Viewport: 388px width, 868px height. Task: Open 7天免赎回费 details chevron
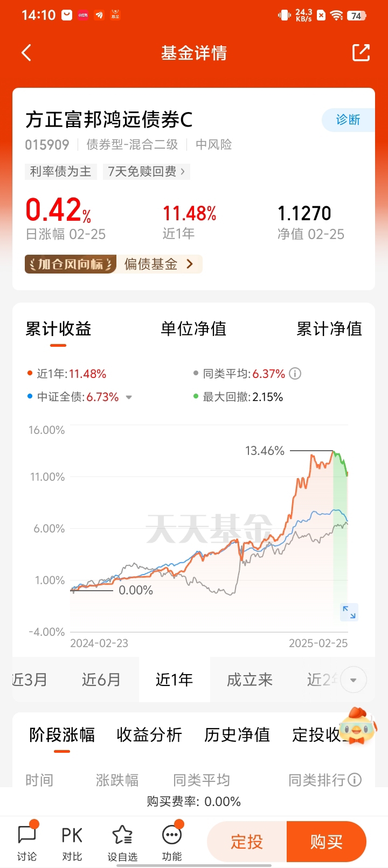click(x=183, y=172)
